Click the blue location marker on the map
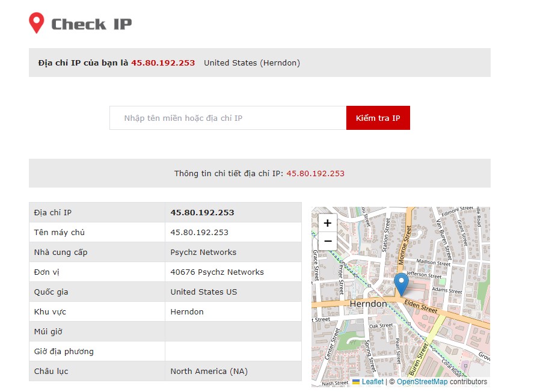The image size is (543, 392). pyautogui.click(x=400, y=284)
